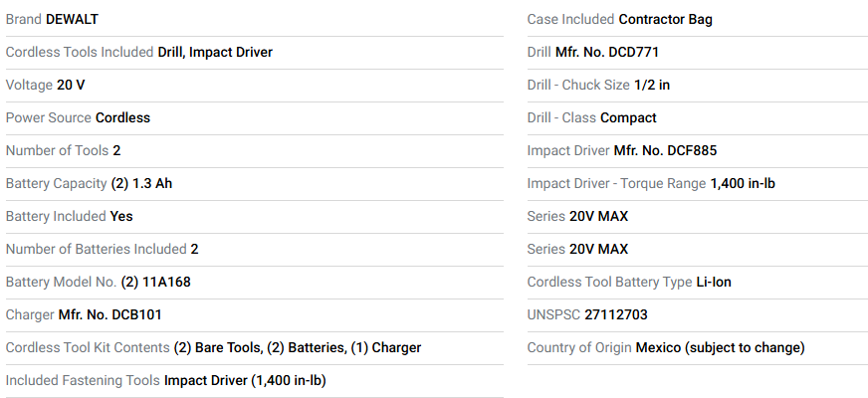Click the Voltage 20 V specification
The image size is (868, 398).
pos(71,85)
